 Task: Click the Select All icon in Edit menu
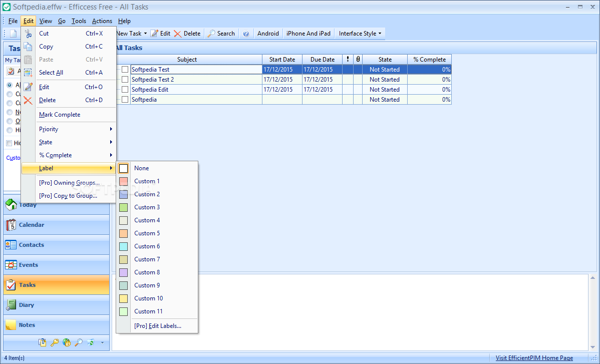tap(28, 73)
